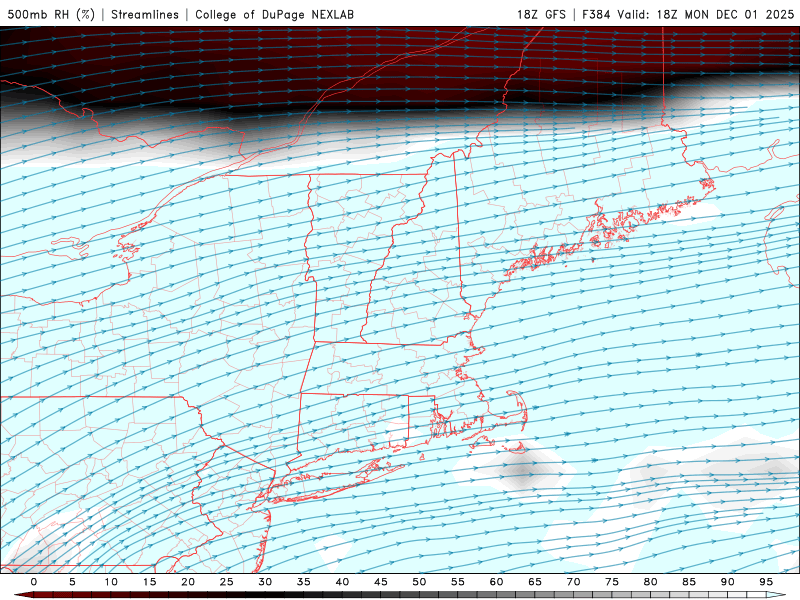Click the "500mb RH (%)" title text
The width and height of the screenshot is (800, 600).
click(x=52, y=14)
